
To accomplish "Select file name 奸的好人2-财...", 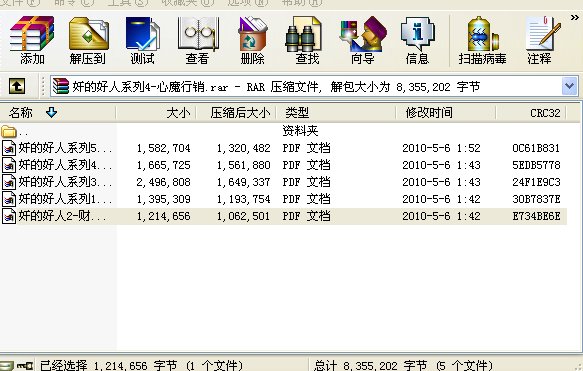I will click(x=62, y=216).
